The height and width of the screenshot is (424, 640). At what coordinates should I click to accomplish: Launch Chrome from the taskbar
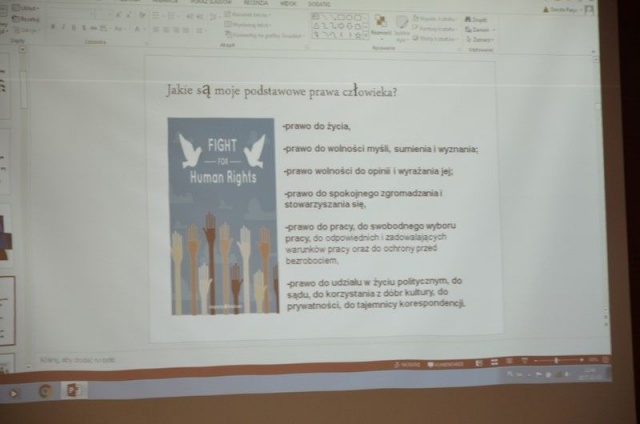click(46, 390)
